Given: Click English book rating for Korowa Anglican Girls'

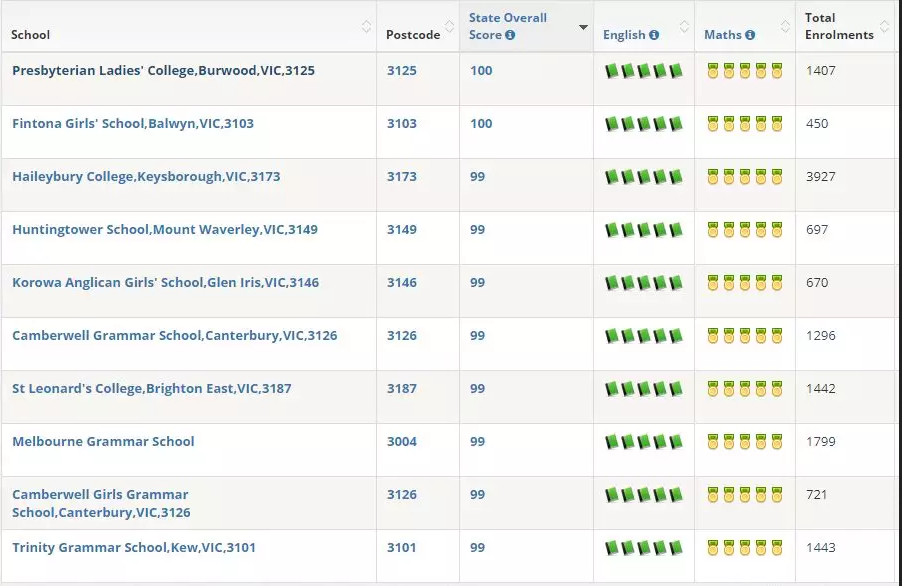Looking at the screenshot, I should click(644, 283).
